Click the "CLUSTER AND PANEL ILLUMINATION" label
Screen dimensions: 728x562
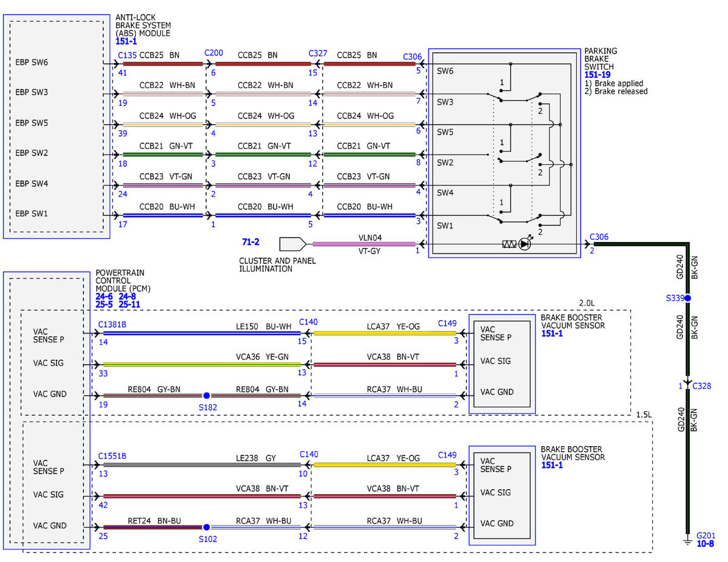click(278, 264)
